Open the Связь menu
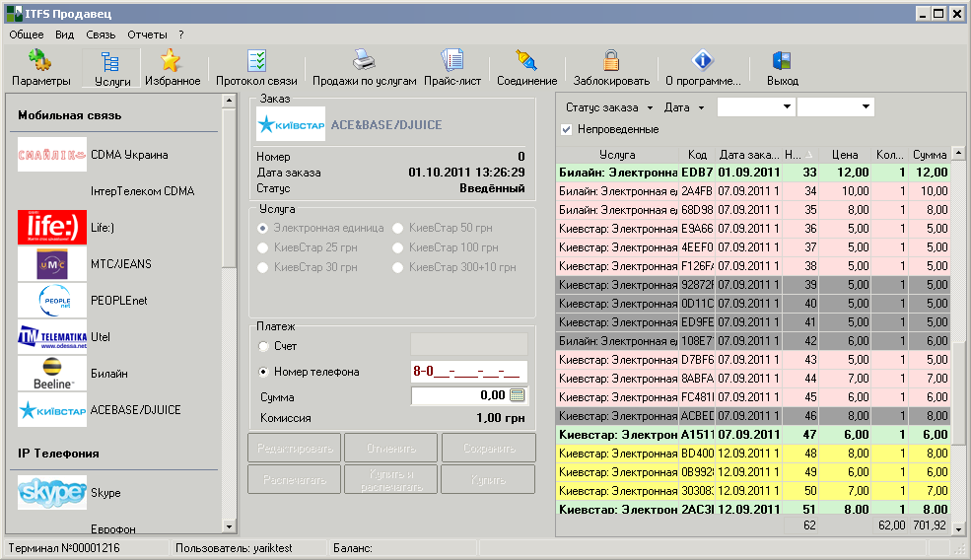Viewport: 971px width, 560px height. pos(101,35)
